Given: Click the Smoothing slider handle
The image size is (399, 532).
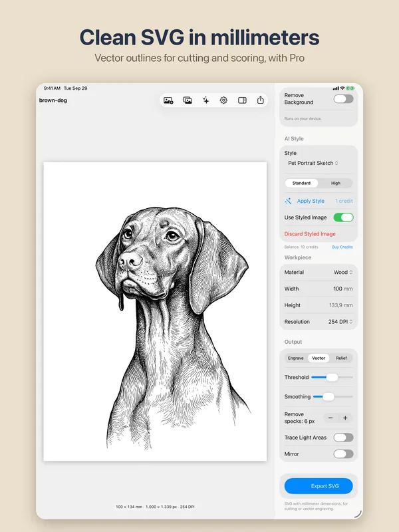Looking at the screenshot, I should pos(328,396).
